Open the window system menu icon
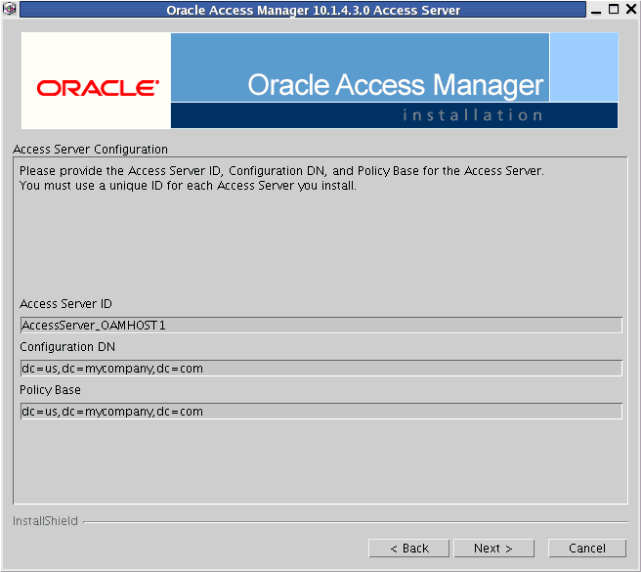 point(9,9)
